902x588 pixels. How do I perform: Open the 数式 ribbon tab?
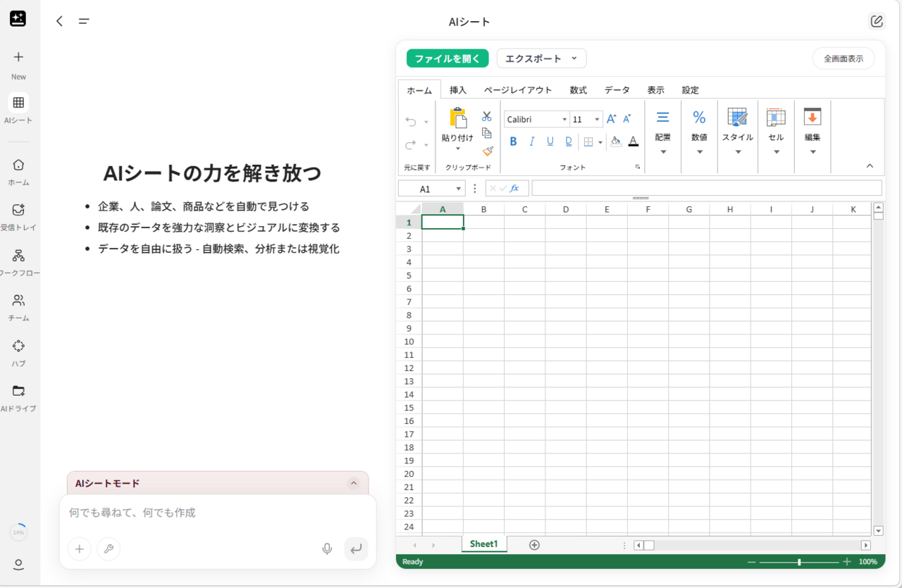[578, 90]
